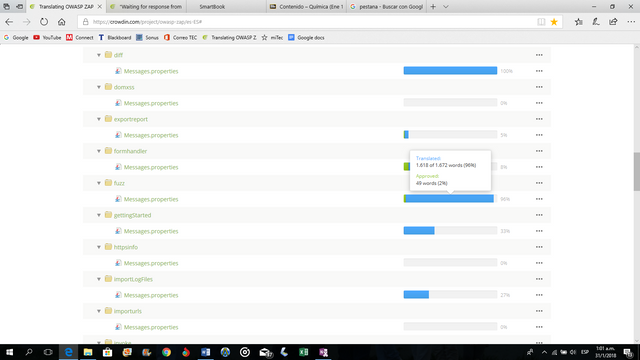Screen dimensions: 640x360
Task: Open more options for exportreport Messages.properties
Action: tap(539, 135)
